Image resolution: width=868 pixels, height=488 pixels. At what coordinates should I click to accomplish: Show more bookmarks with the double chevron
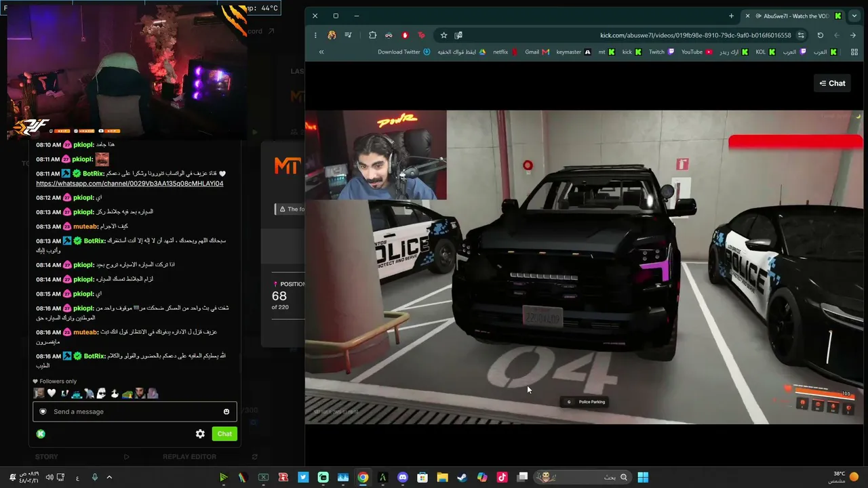pyautogui.click(x=321, y=52)
